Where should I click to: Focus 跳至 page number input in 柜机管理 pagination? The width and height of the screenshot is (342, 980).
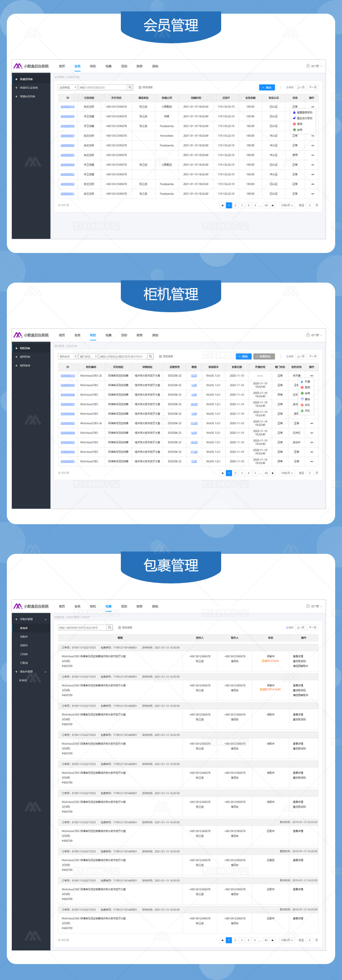pyautogui.click(x=310, y=473)
